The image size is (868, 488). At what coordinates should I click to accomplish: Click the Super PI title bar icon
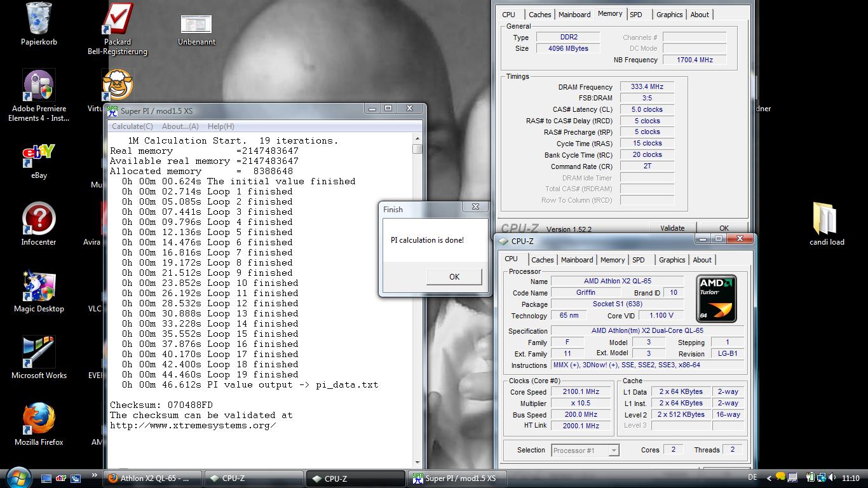click(x=112, y=111)
